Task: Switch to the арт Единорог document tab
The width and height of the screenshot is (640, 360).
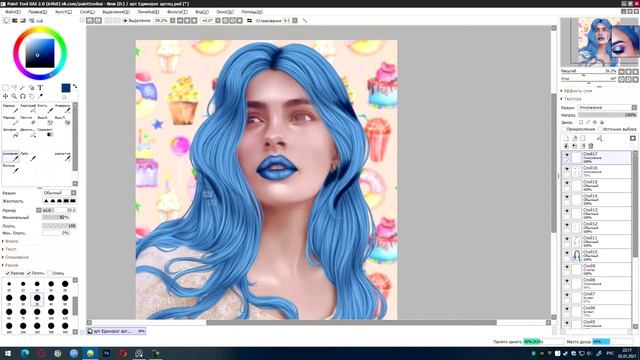Action: point(116,331)
